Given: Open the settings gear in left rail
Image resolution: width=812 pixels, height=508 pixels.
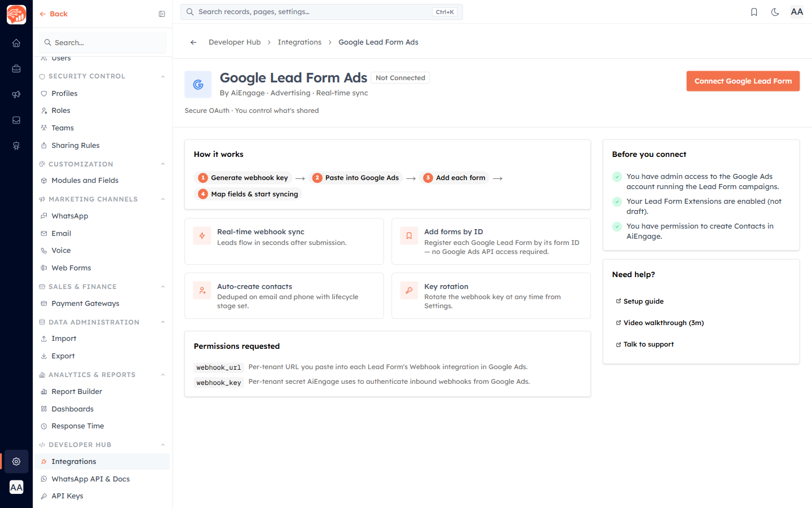Looking at the screenshot, I should 16,462.
